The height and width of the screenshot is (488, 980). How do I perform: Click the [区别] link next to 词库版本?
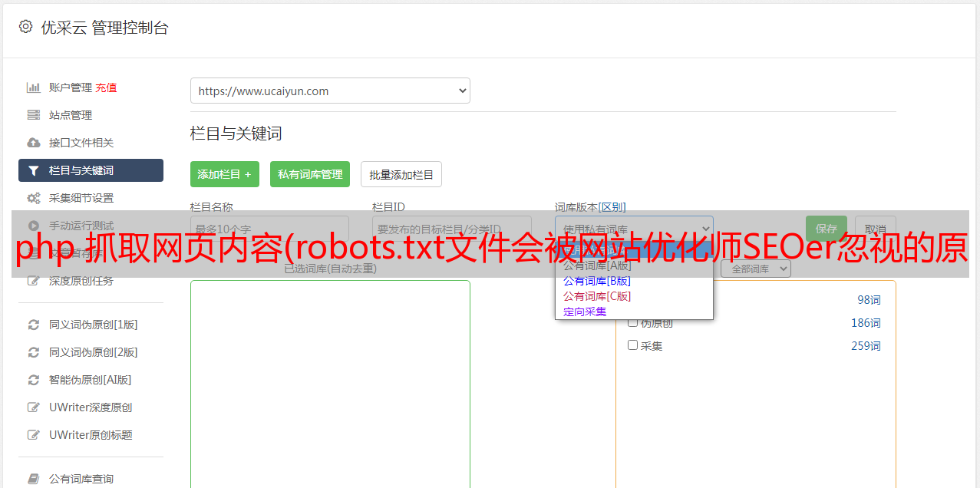point(612,207)
